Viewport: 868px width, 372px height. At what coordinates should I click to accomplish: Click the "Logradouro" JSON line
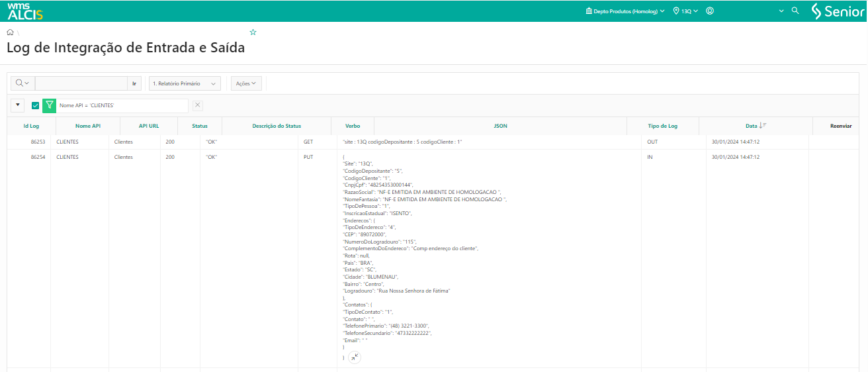tap(396, 291)
